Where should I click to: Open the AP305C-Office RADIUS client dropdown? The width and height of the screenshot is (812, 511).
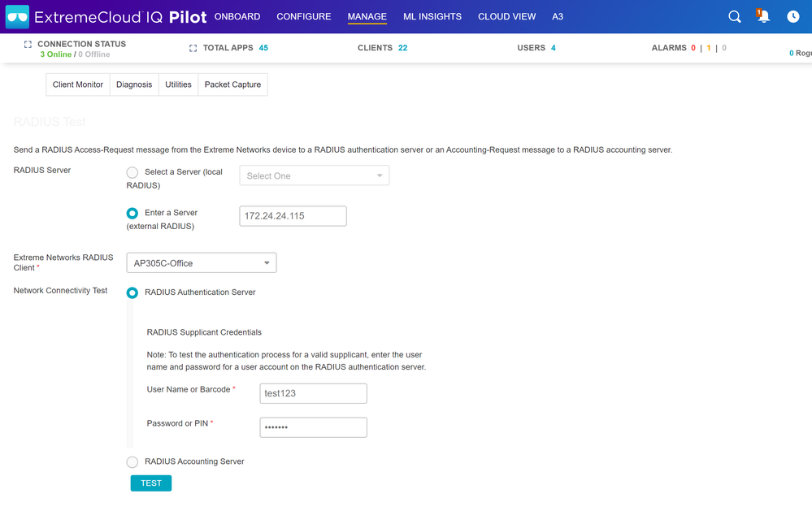[202, 263]
